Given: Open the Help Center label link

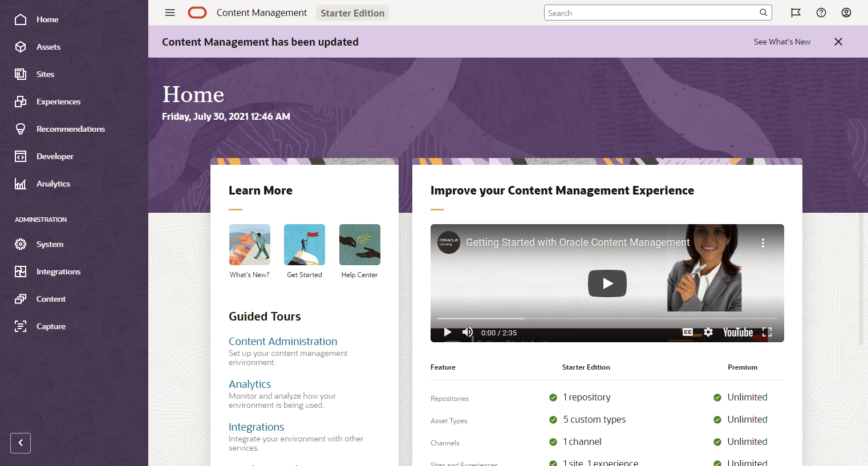Looking at the screenshot, I should click(x=359, y=275).
